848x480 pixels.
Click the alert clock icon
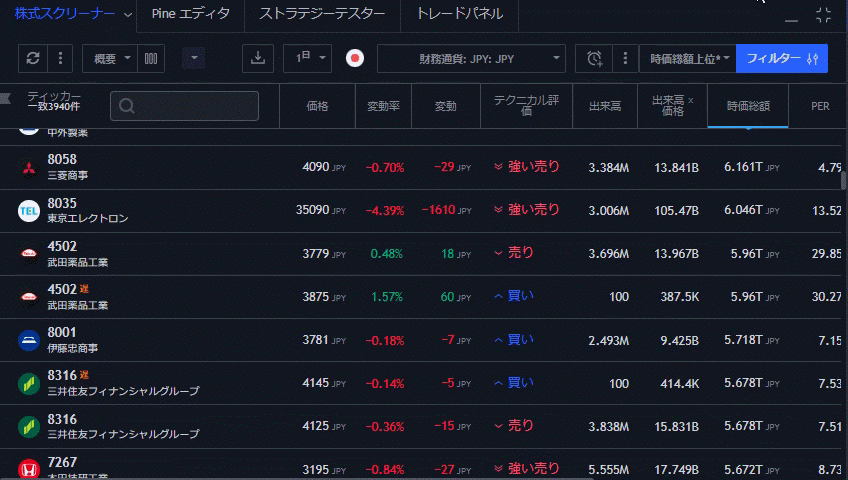click(x=595, y=58)
